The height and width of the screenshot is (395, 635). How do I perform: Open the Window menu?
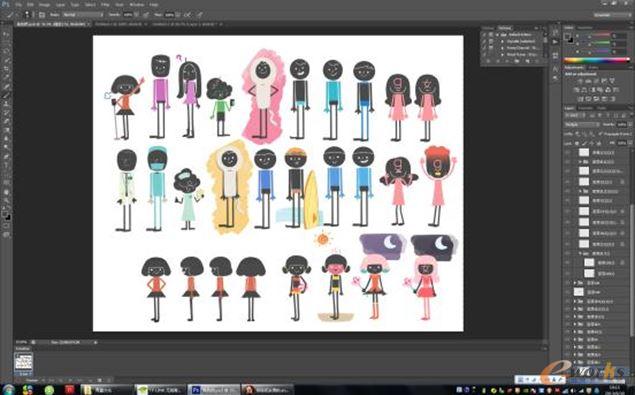click(136, 4)
